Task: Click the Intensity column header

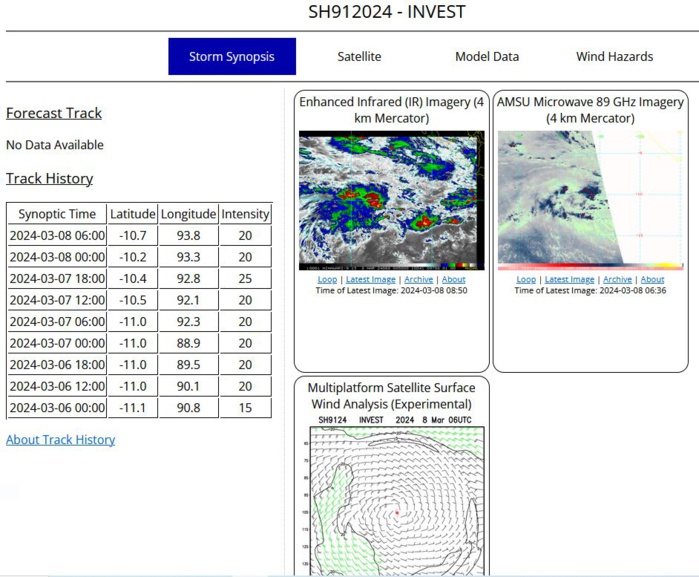Action: click(245, 214)
